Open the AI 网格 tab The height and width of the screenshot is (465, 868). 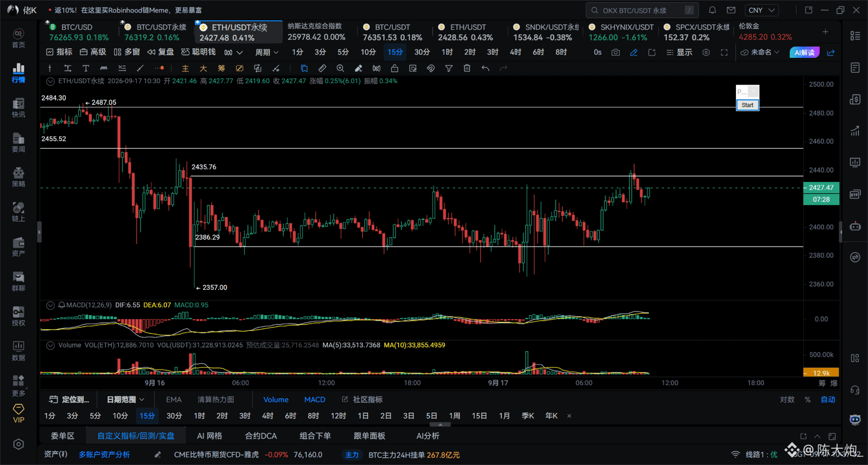(210, 436)
